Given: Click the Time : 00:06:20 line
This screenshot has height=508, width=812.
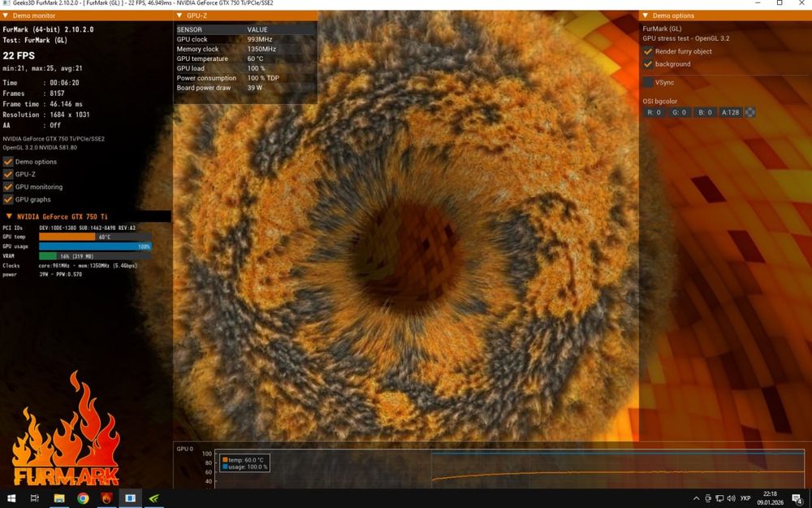Looking at the screenshot, I should tap(41, 82).
